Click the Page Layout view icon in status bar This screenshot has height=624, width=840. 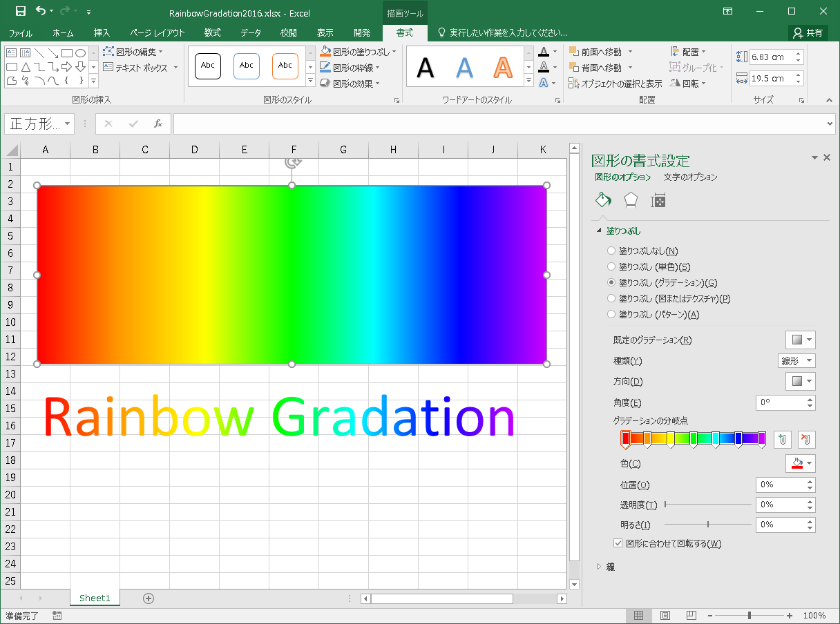click(665, 616)
